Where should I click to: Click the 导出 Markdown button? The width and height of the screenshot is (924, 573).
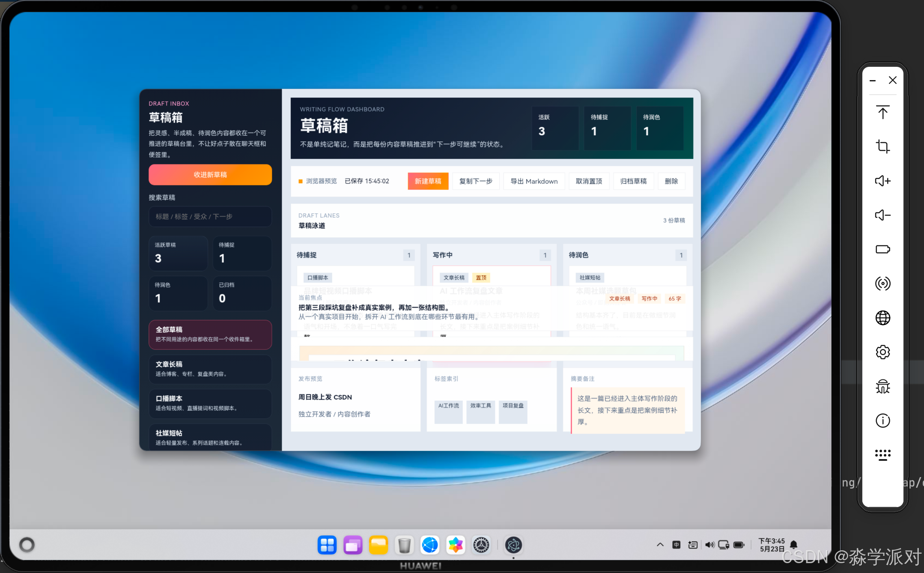[534, 181]
